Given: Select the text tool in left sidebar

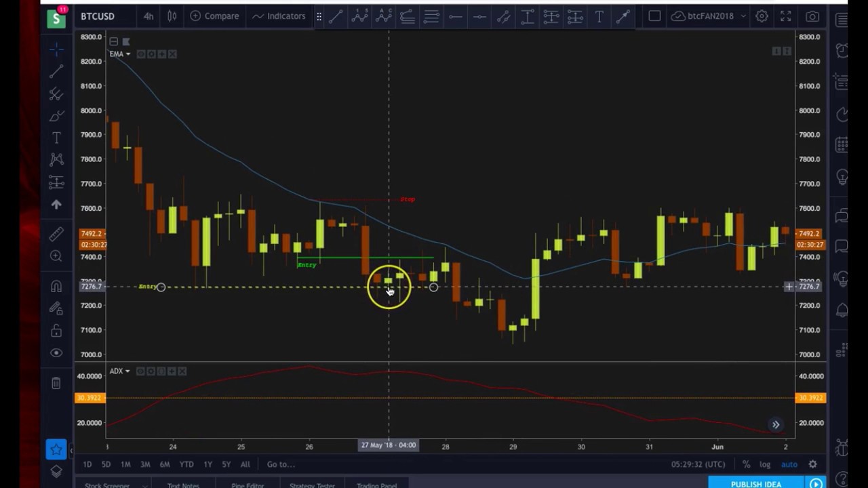Looking at the screenshot, I should pyautogui.click(x=56, y=138).
